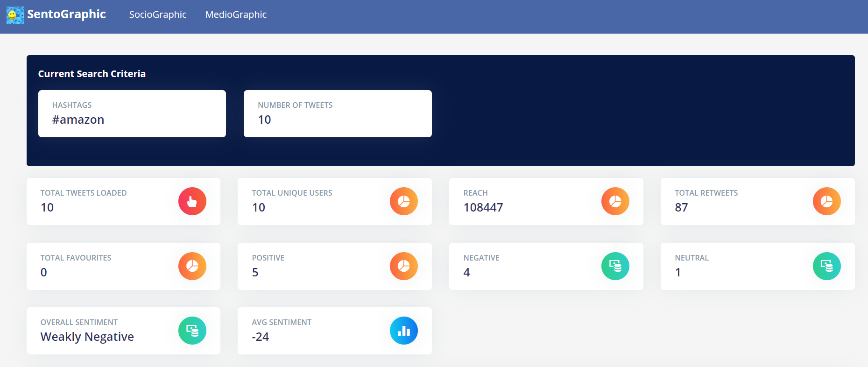Click the Total Unique Users pie icon
Image resolution: width=868 pixels, height=367 pixels.
pos(404,201)
